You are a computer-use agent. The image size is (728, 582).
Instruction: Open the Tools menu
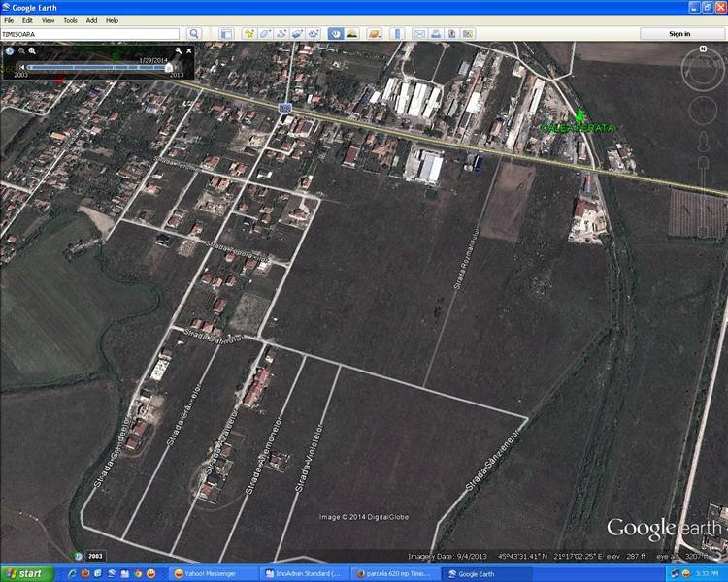tap(70, 19)
